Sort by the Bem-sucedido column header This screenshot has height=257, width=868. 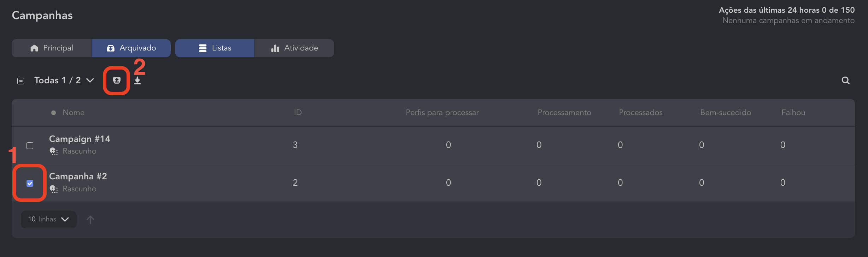click(x=725, y=113)
